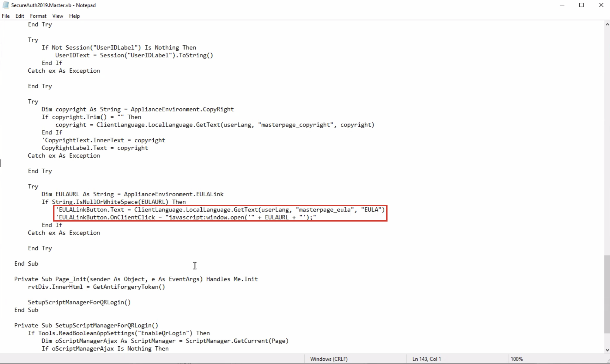Click the Ln 143, Col 1 status indicator

pyautogui.click(x=427, y=359)
